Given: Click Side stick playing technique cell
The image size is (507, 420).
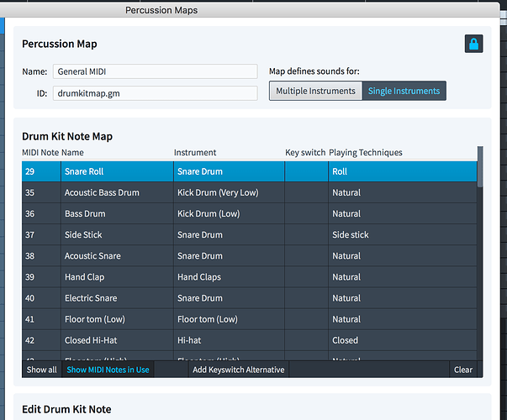Looking at the screenshot, I should pos(403,234).
